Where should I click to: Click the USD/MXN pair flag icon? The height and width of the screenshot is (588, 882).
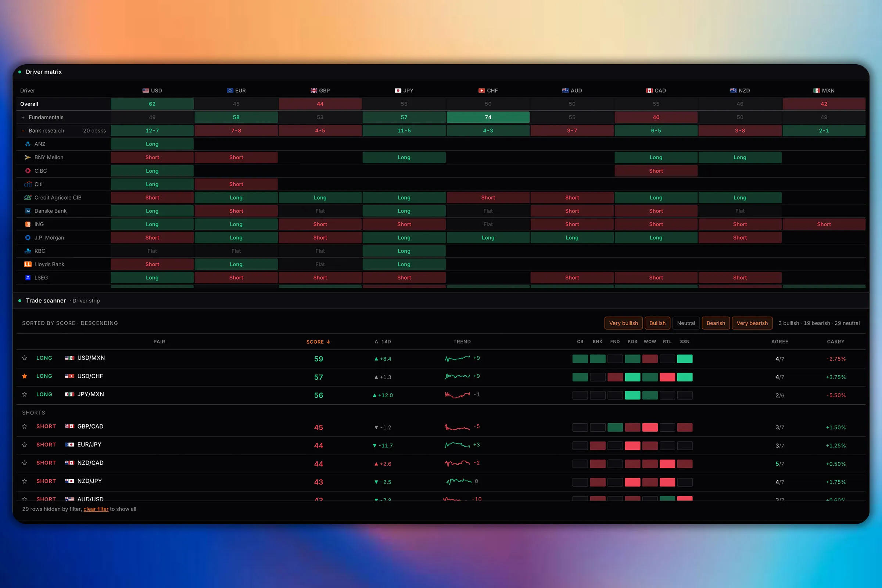click(70, 358)
